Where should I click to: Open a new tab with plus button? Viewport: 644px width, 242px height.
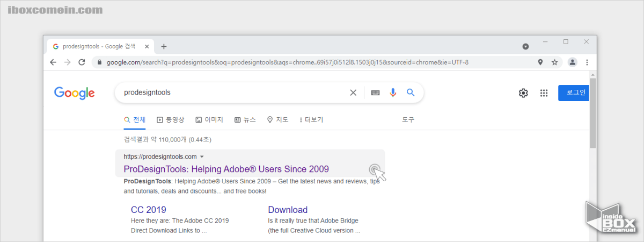pos(164,46)
